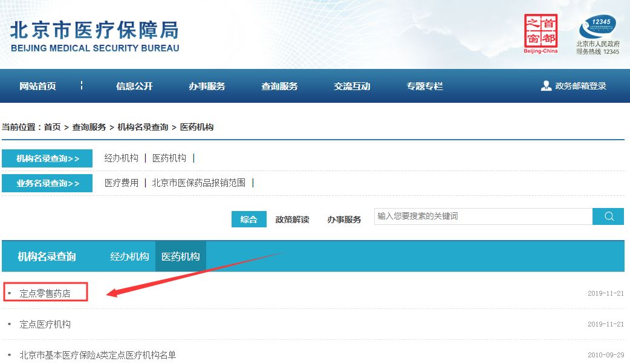Viewport: 630px width, 364px height.
Task: Click the person icon next to 政务邮箱登录
Action: coord(546,85)
